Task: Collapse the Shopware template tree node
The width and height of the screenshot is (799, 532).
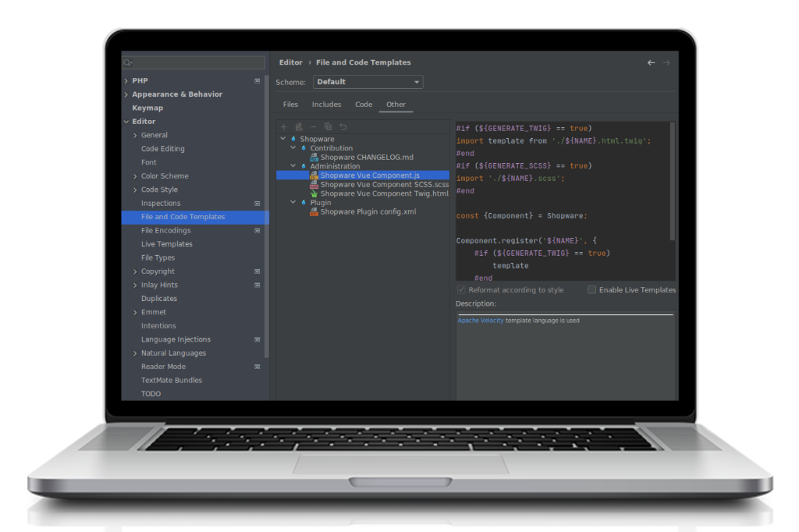Action: click(x=283, y=139)
